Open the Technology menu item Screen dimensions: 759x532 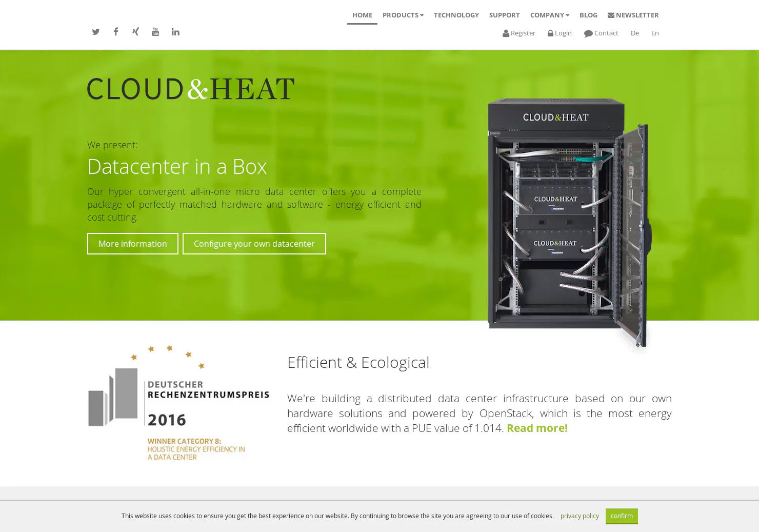[456, 15]
